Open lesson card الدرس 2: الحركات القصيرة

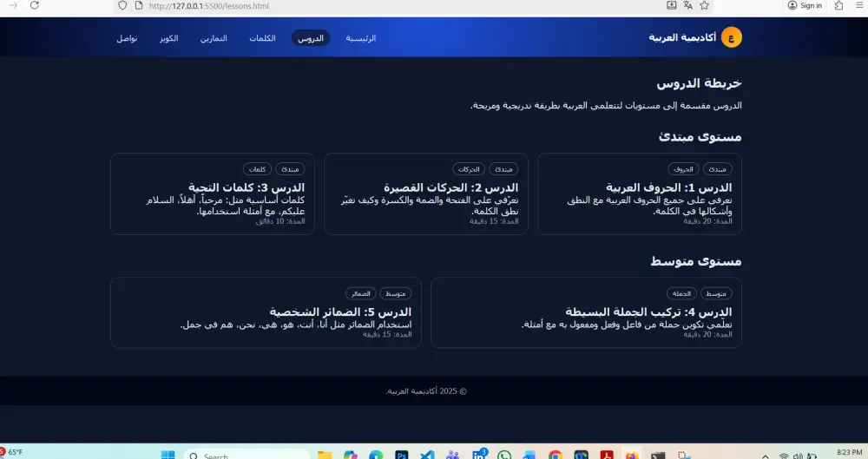pyautogui.click(x=425, y=193)
